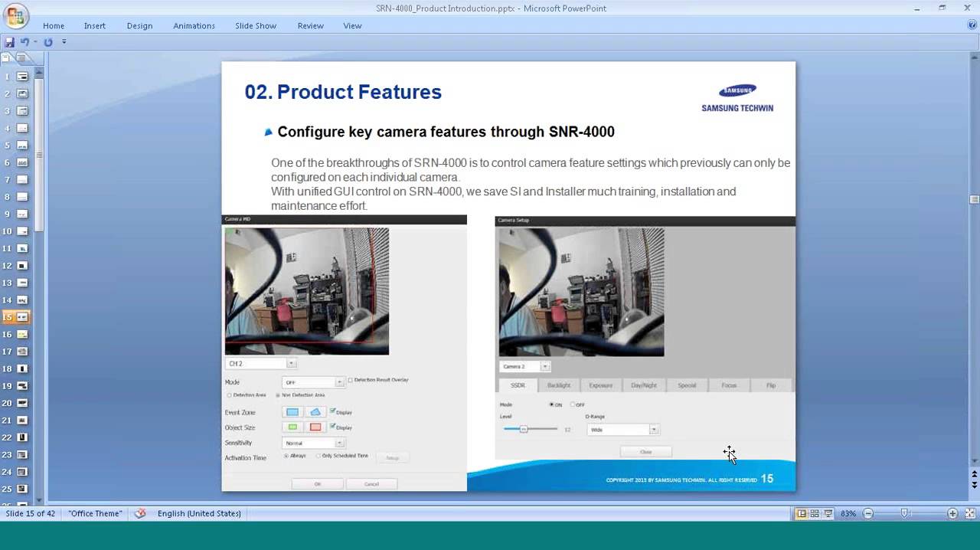
Task: Open D-Range Wide dropdown in slide
Action: [x=653, y=430]
